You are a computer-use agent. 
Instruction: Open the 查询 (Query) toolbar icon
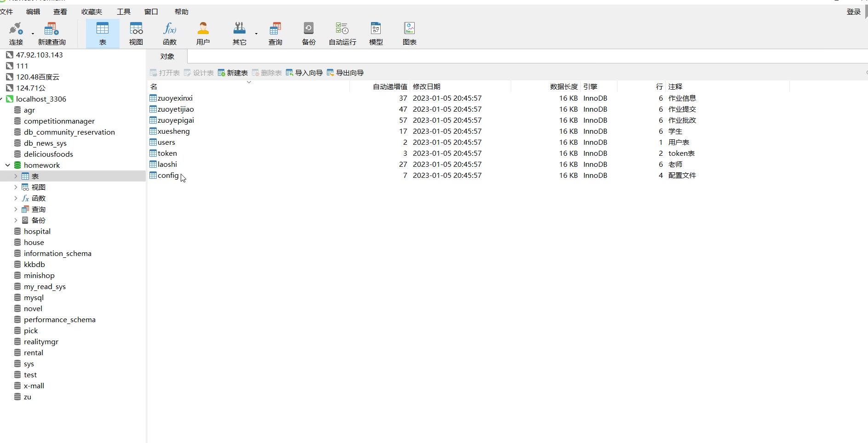[x=275, y=34]
